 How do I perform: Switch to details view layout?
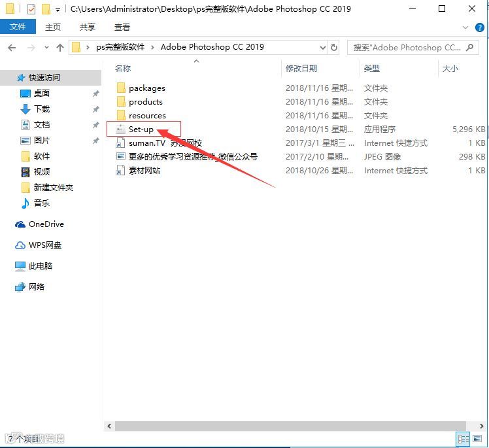point(463,439)
